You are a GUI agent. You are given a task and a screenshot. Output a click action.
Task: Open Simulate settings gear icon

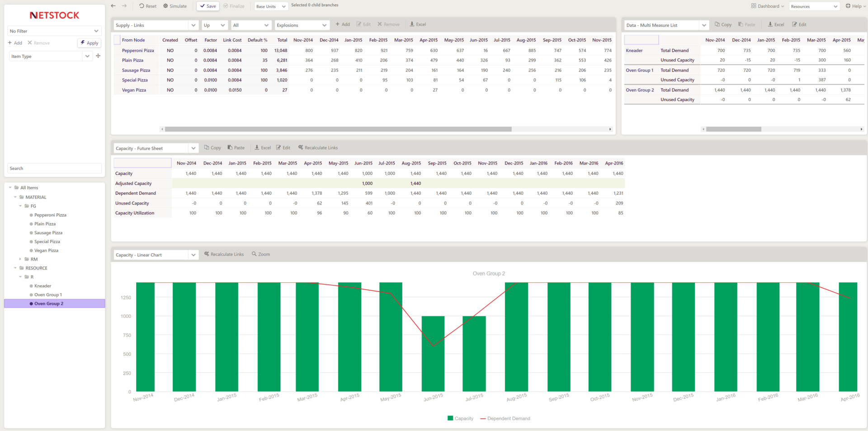pyautogui.click(x=165, y=6)
